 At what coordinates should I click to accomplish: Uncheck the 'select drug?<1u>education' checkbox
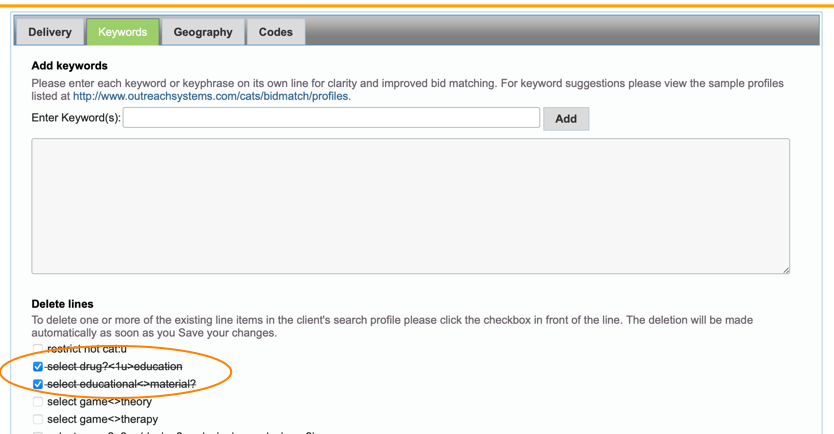[x=38, y=367]
